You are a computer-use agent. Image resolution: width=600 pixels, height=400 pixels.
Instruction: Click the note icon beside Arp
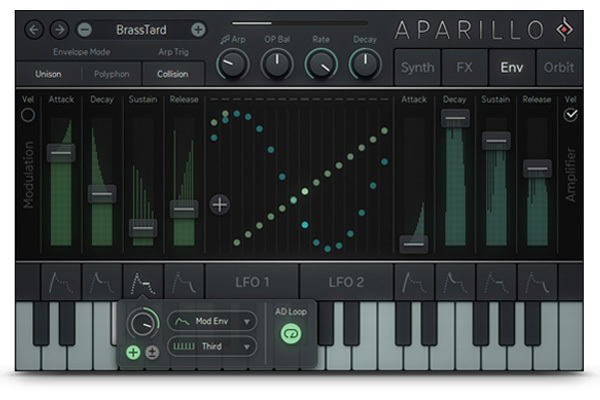225,39
